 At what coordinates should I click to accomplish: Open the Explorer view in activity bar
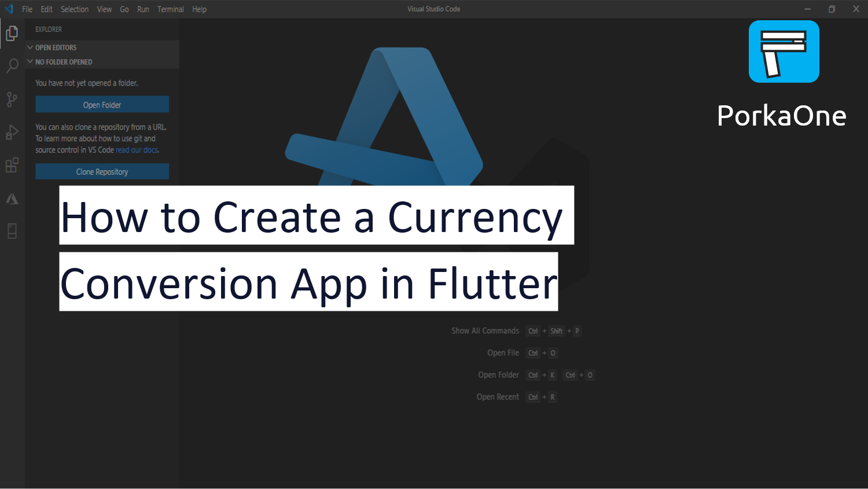coord(12,34)
